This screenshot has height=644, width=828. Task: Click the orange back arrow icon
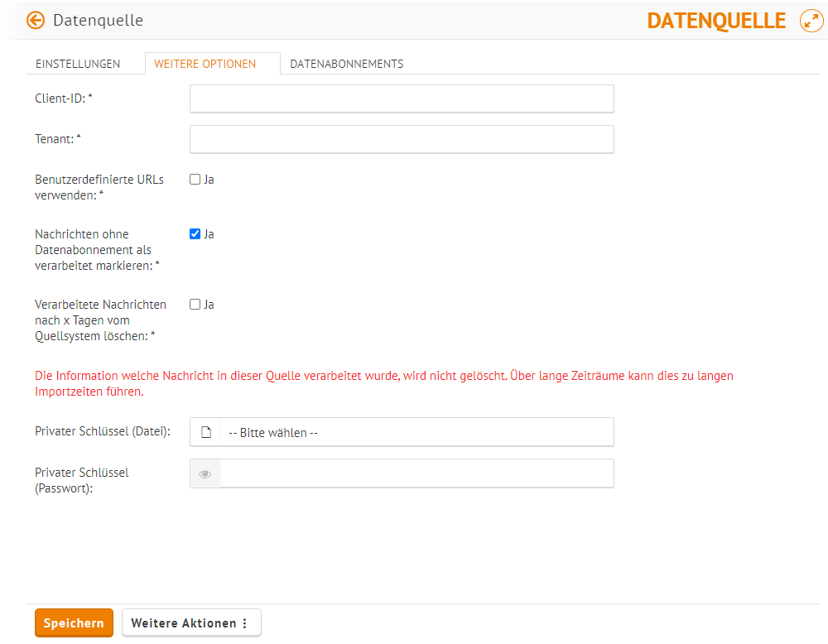(36, 21)
